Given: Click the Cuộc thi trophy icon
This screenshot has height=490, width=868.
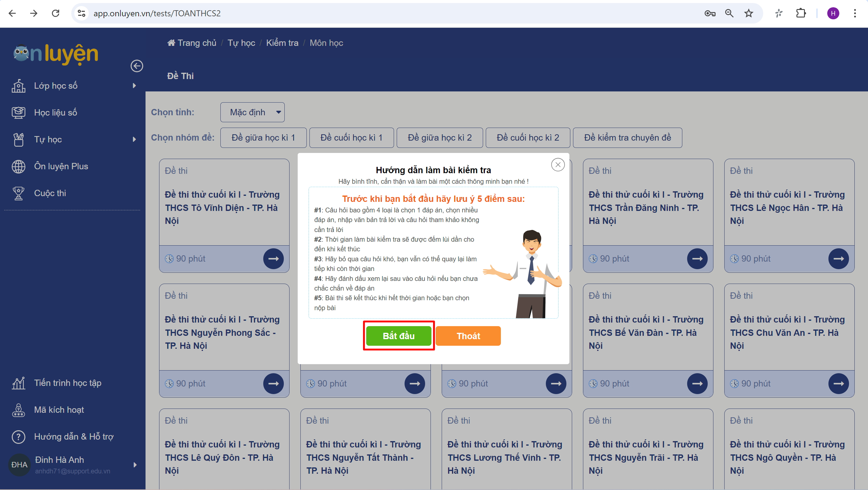Looking at the screenshot, I should pos(18,193).
